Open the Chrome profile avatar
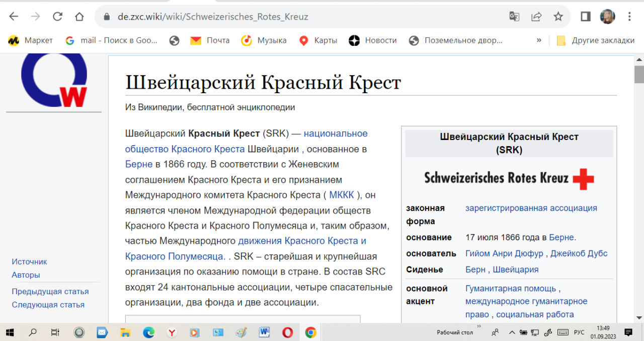The image size is (644, 341). 608,17
